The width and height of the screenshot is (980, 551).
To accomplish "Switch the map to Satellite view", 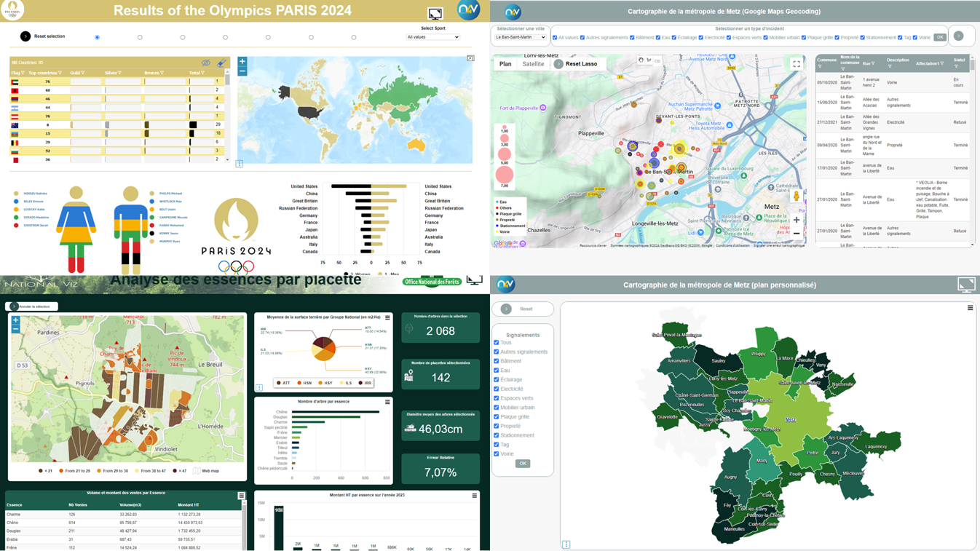I will 533,64.
